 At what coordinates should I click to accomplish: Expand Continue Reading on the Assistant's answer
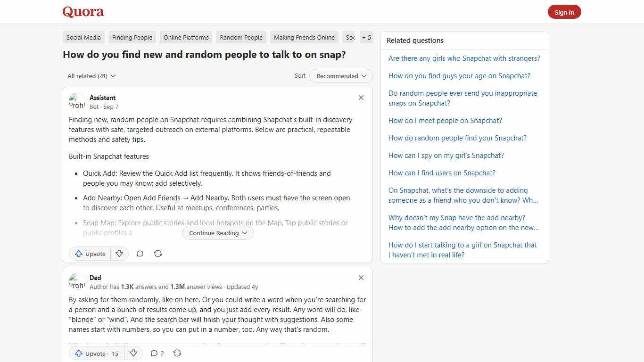[x=217, y=233]
